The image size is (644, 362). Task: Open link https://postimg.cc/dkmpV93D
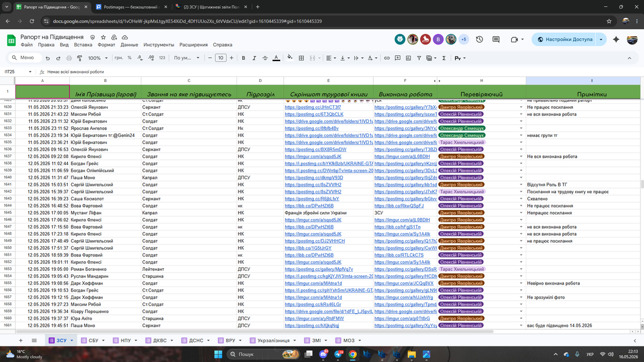click(x=314, y=177)
